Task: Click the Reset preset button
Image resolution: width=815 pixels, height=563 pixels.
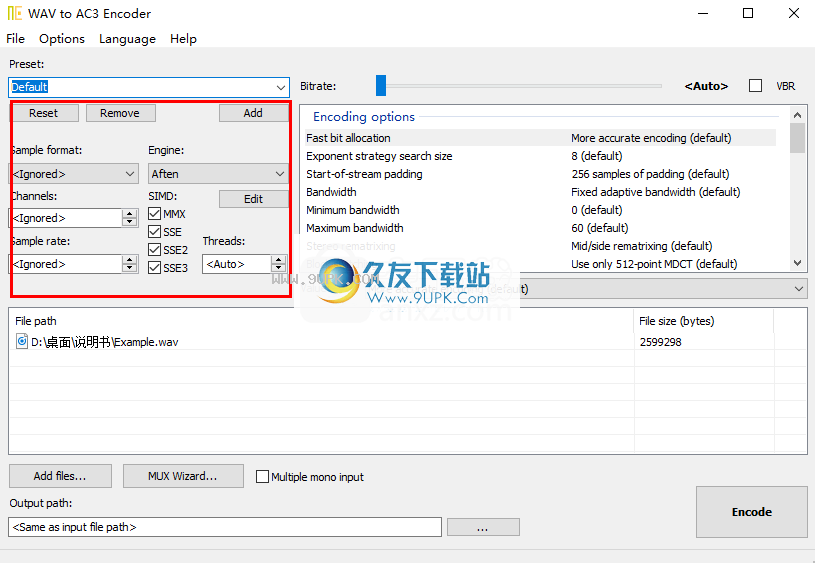Action: point(44,113)
